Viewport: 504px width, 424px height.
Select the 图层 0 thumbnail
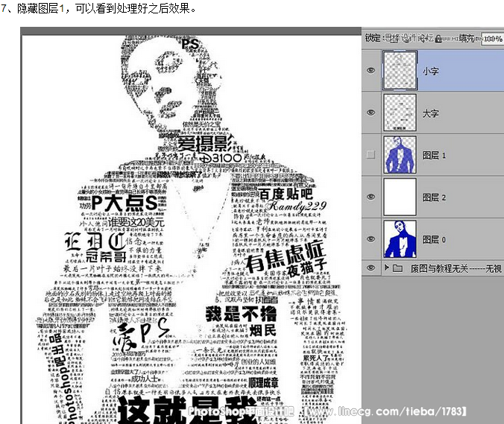tap(400, 238)
